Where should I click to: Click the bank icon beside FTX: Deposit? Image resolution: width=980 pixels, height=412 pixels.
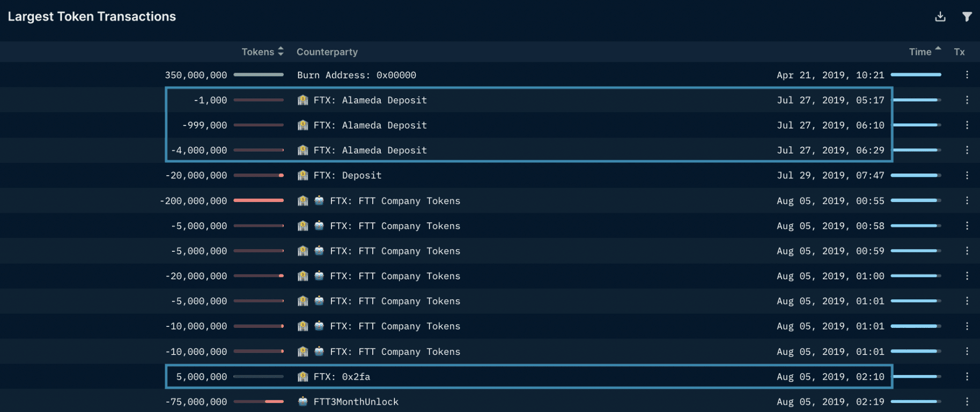pyautogui.click(x=303, y=175)
